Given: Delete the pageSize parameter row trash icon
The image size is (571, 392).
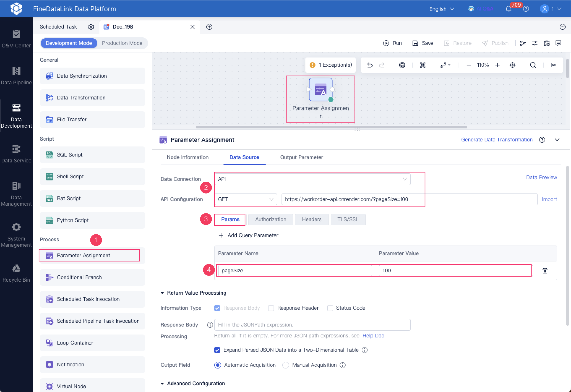Looking at the screenshot, I should point(545,270).
